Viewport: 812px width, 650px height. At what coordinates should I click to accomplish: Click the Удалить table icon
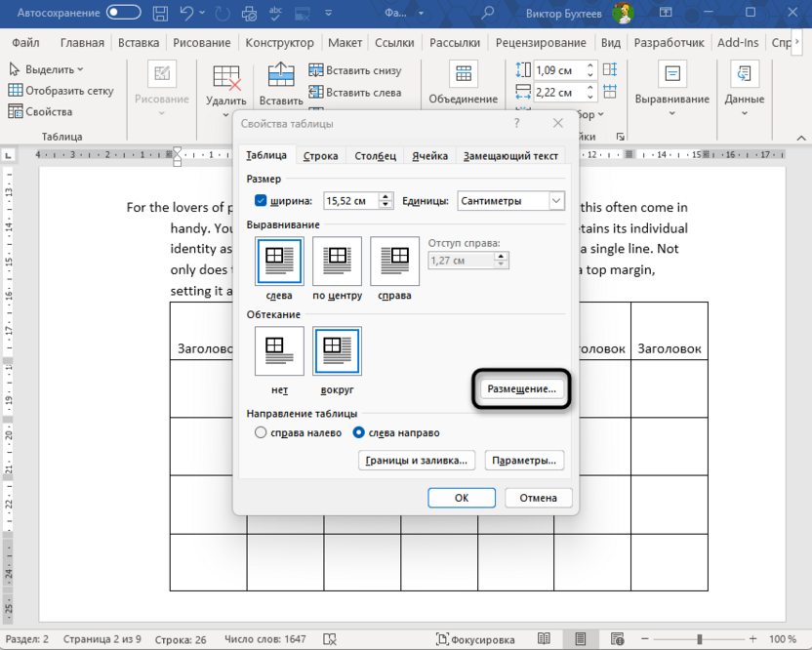click(x=226, y=78)
